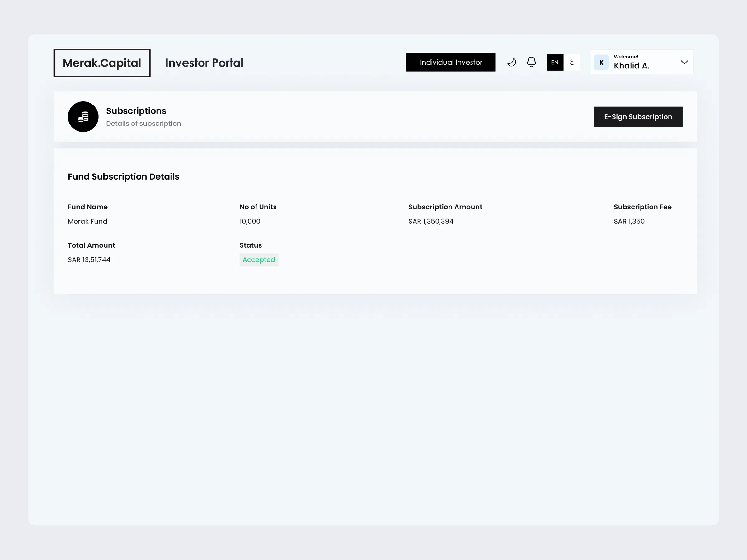Click the E-Sign Subscription button
The height and width of the screenshot is (560, 747).
click(x=638, y=117)
